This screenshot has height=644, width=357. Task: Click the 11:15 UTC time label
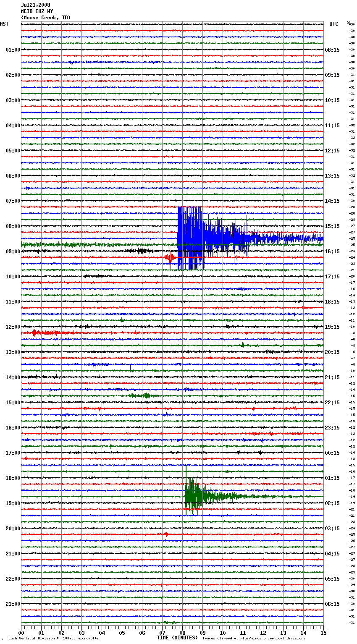pos(332,126)
